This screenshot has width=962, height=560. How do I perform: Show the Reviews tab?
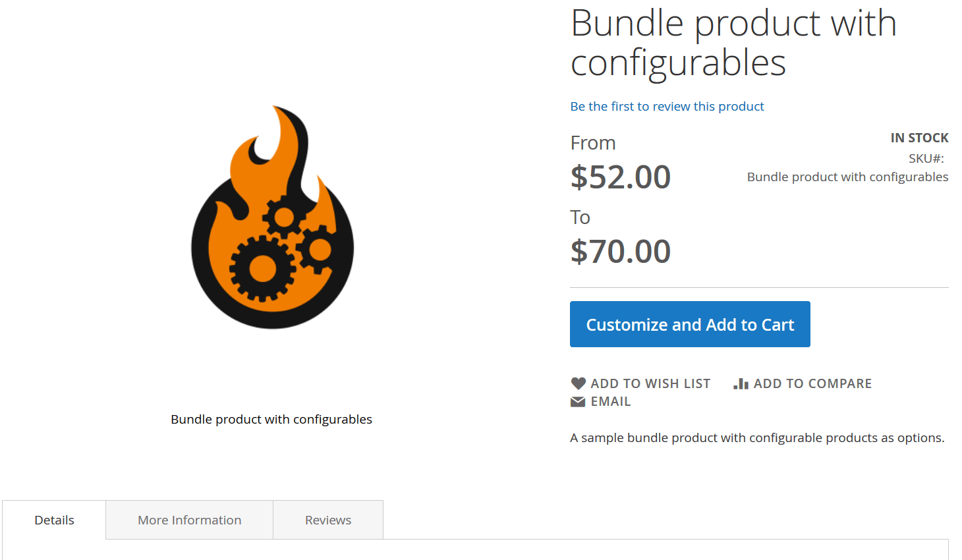[328, 520]
